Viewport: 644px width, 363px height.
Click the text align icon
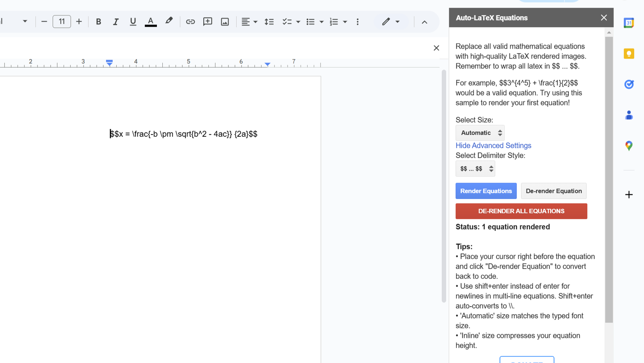click(x=246, y=22)
